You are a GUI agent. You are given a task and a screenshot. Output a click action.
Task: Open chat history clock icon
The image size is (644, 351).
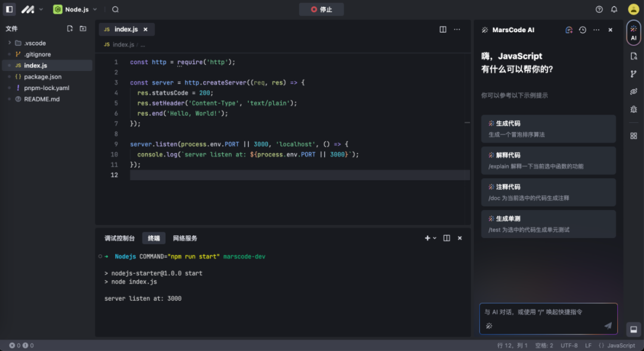coord(583,30)
